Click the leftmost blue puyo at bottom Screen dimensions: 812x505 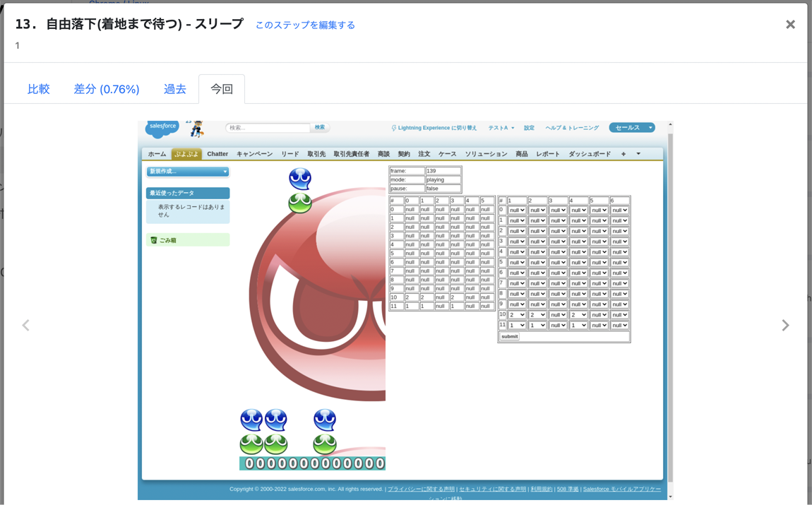(251, 420)
